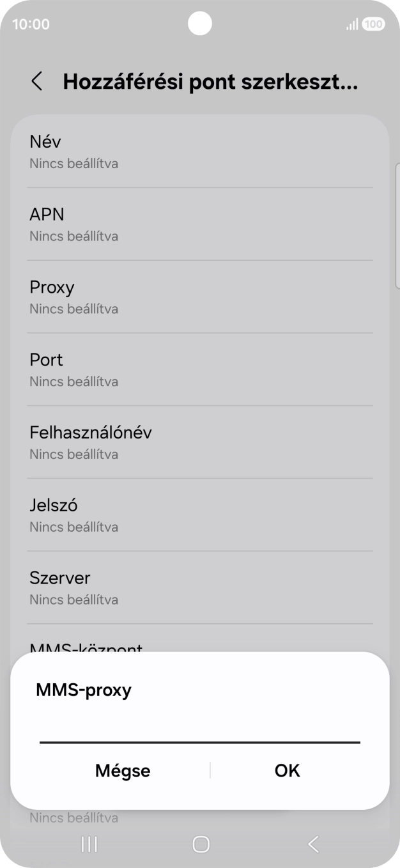Open recent apps from the navigation bar
Image resolution: width=400 pixels, height=868 pixels.
(x=88, y=843)
